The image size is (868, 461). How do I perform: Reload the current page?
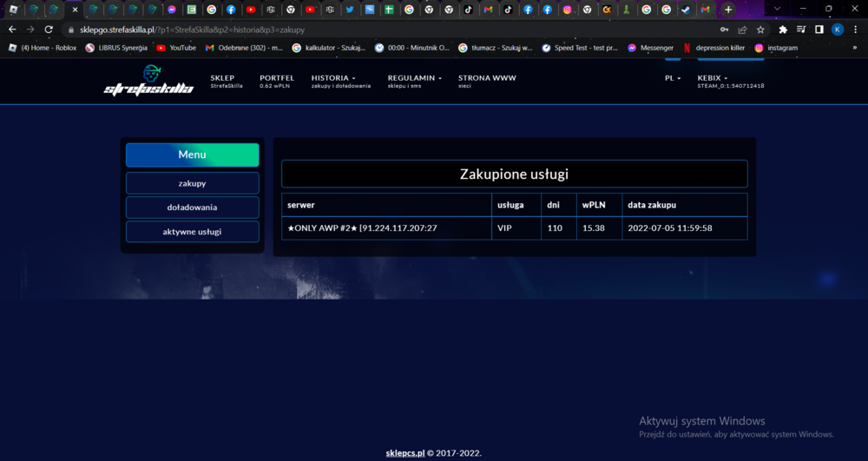(x=49, y=30)
